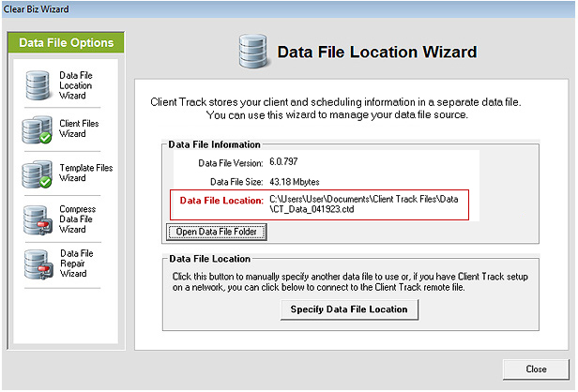Click the Data File Size: label

[x=236, y=182]
